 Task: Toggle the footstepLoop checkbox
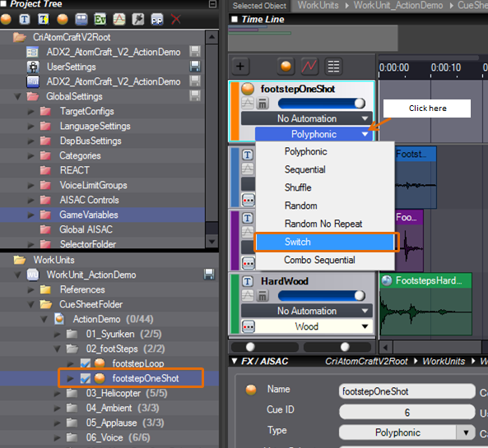coord(86,363)
